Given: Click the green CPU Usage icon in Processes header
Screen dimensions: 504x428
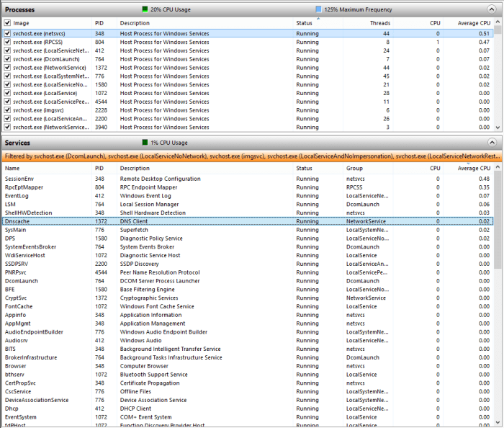Looking at the screenshot, I should pyautogui.click(x=145, y=9).
